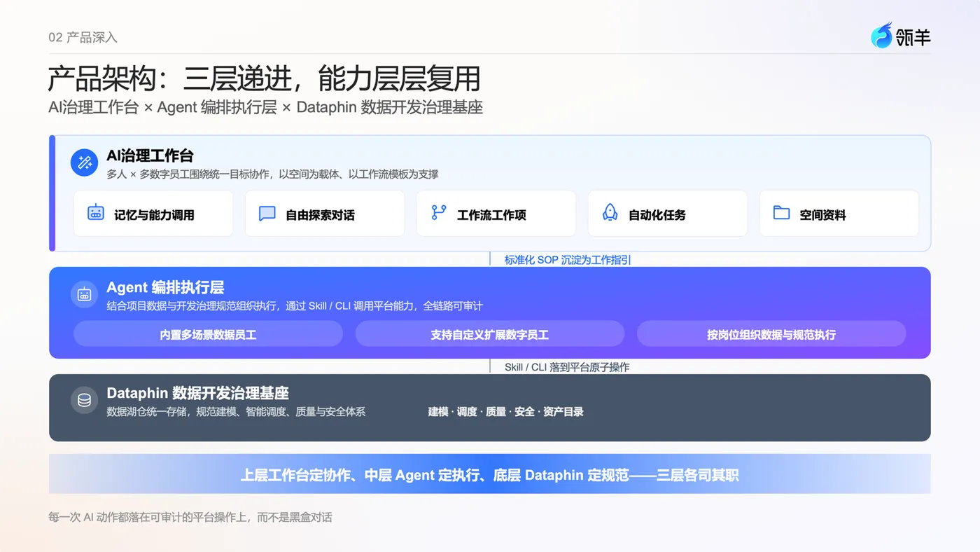The height and width of the screenshot is (552, 980).
Task: Select the 内置多场景数据员工 pill
Action: [x=208, y=334]
